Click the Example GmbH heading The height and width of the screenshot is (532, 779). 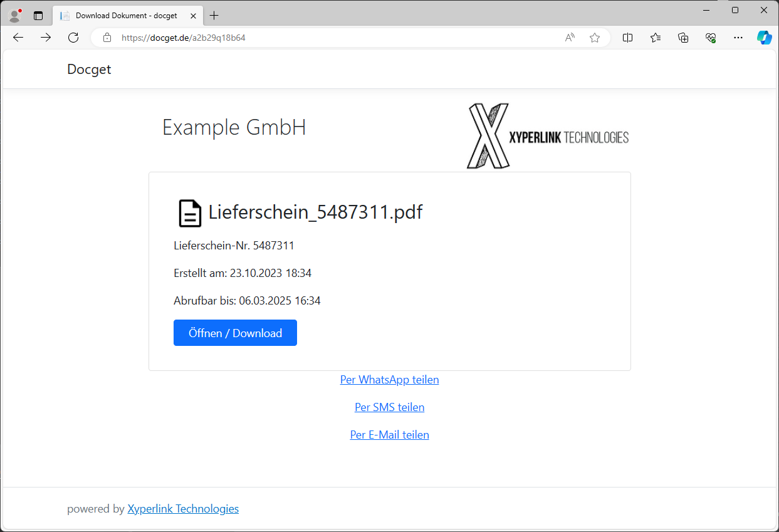pyautogui.click(x=234, y=127)
